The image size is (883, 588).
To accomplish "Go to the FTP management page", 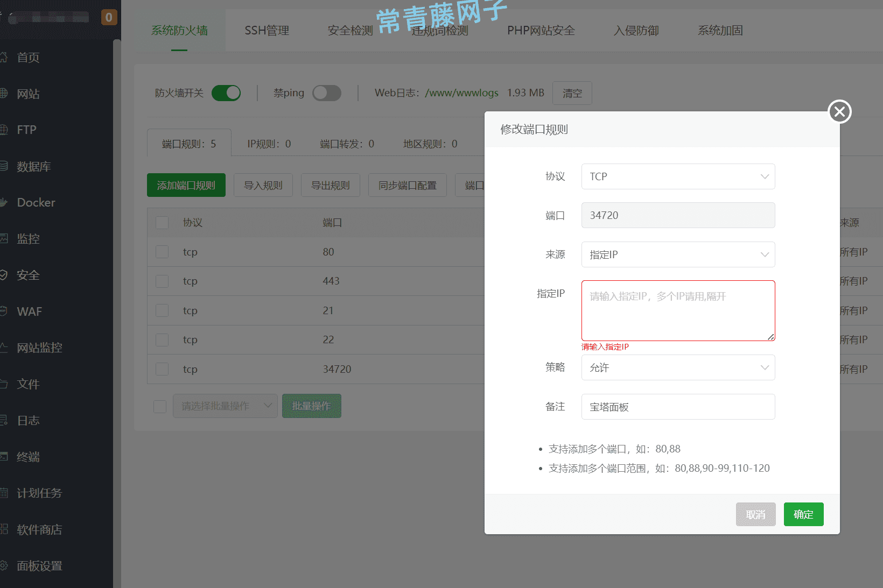I will [27, 130].
